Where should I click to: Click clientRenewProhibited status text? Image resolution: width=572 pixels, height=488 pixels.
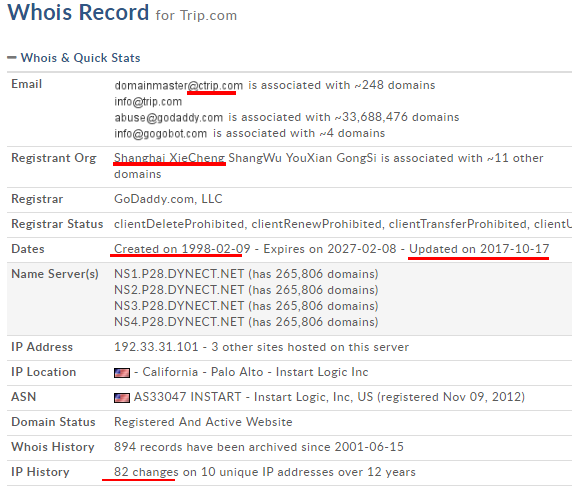coord(316,224)
